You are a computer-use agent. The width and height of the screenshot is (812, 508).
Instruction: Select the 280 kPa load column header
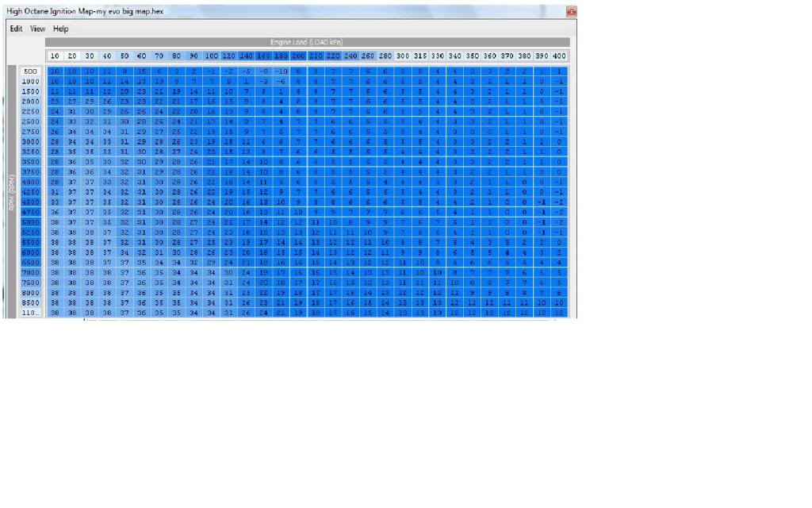pos(385,56)
